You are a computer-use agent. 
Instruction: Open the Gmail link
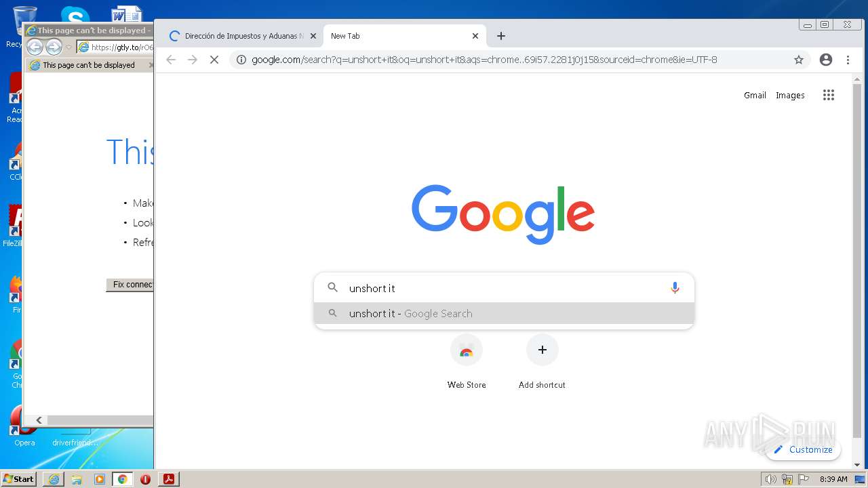pos(755,96)
